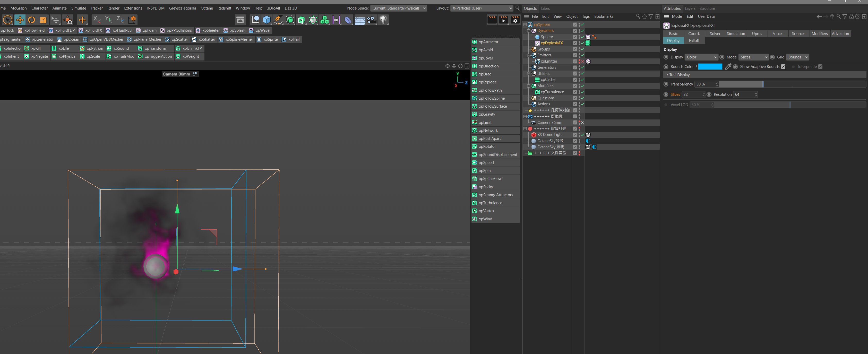Activate the Rotate tool

click(x=32, y=20)
